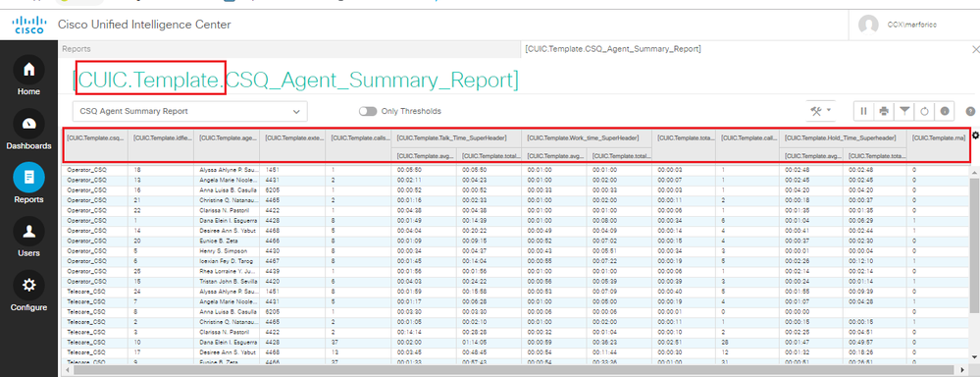
Task: Select extension cell 4430
Action: (x=273, y=252)
